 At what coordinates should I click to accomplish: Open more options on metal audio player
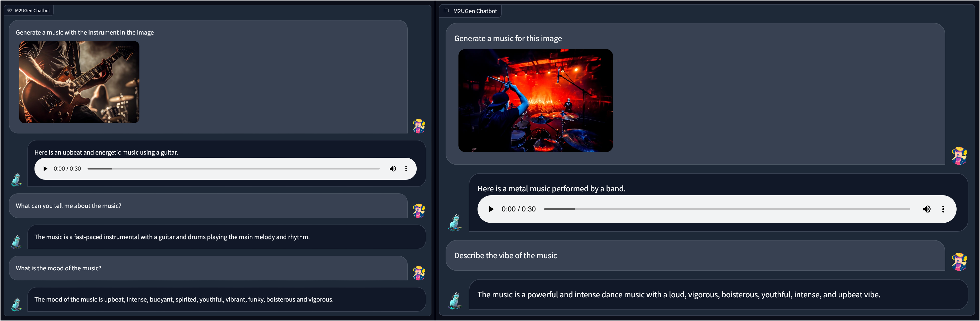[943, 209]
